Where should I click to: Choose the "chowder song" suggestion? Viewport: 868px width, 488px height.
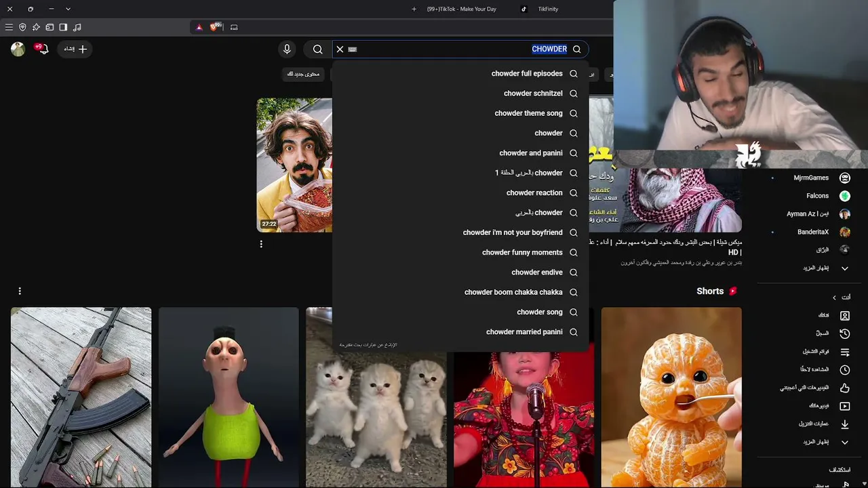tap(461, 312)
